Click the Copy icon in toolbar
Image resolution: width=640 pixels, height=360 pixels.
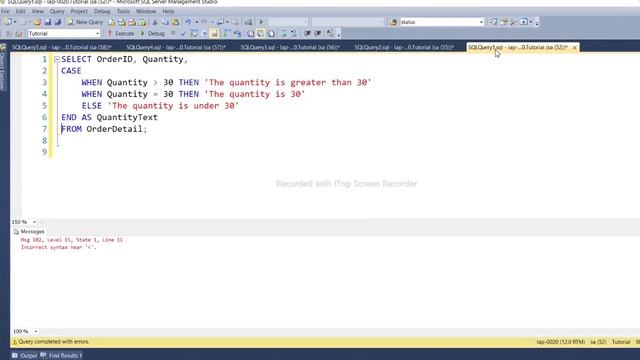(x=165, y=22)
